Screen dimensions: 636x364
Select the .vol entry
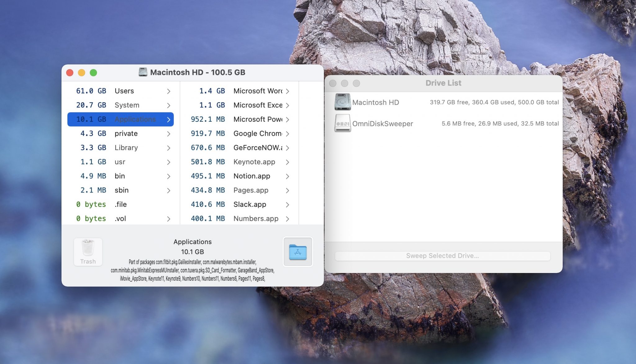120,219
